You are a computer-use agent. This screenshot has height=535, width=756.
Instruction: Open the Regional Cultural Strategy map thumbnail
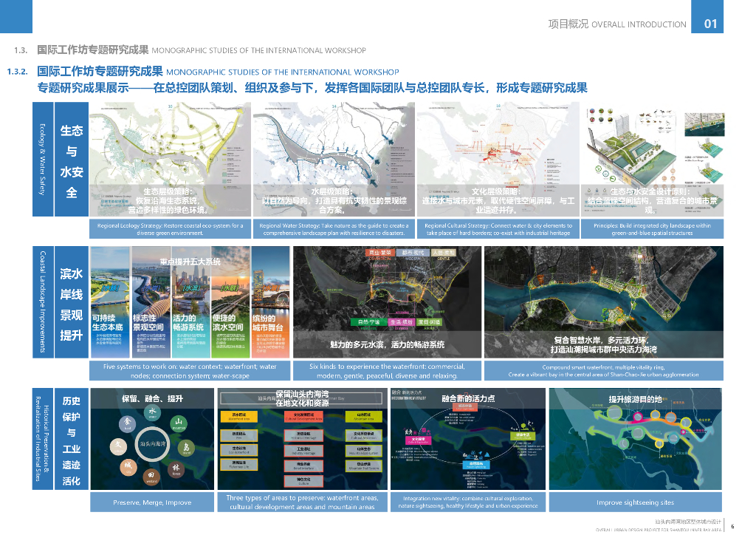pyautogui.click(x=498, y=159)
